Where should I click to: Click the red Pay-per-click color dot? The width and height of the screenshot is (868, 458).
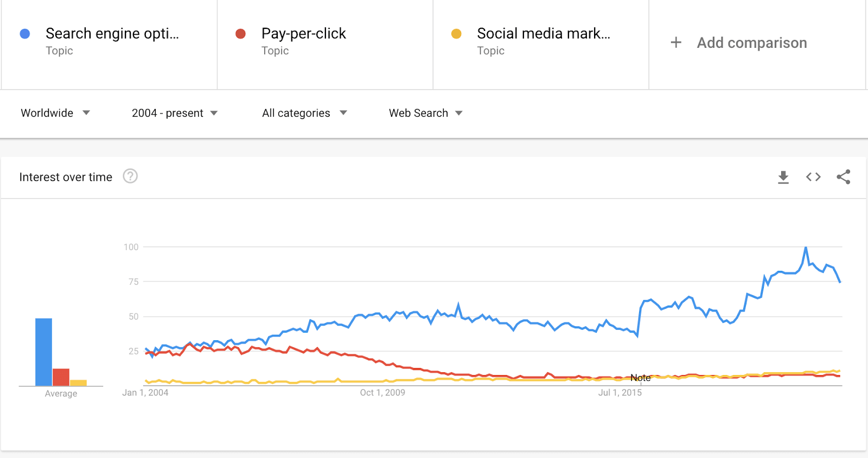pyautogui.click(x=241, y=34)
